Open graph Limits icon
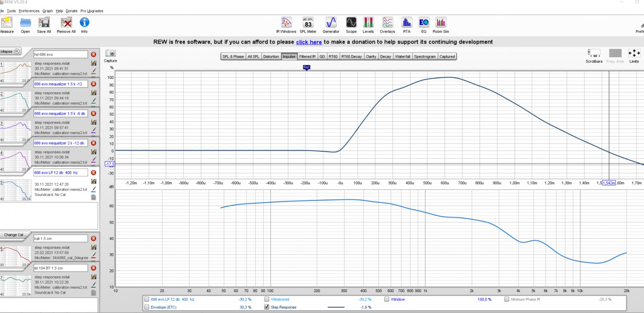 click(634, 53)
